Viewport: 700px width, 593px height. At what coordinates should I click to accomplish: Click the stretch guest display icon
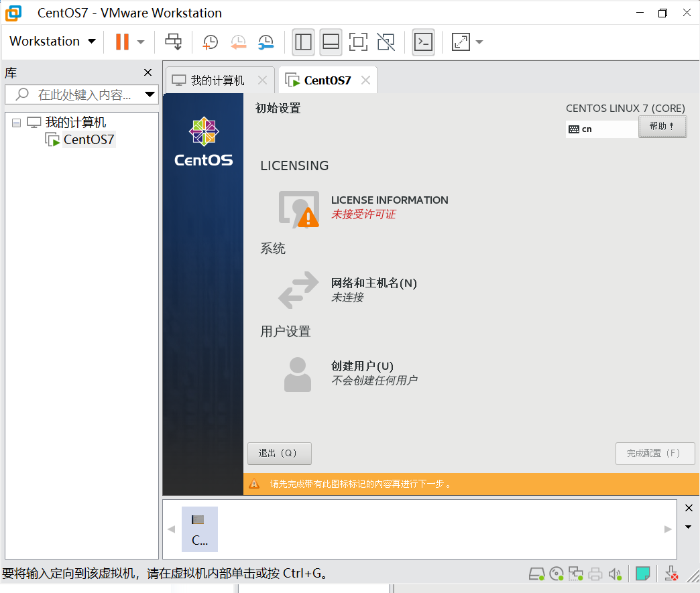461,42
